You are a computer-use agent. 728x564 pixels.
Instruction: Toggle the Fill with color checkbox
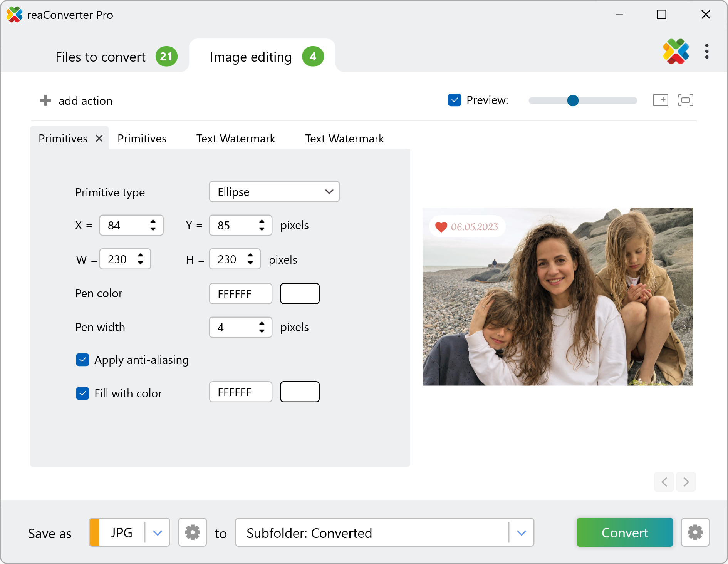pos(82,393)
